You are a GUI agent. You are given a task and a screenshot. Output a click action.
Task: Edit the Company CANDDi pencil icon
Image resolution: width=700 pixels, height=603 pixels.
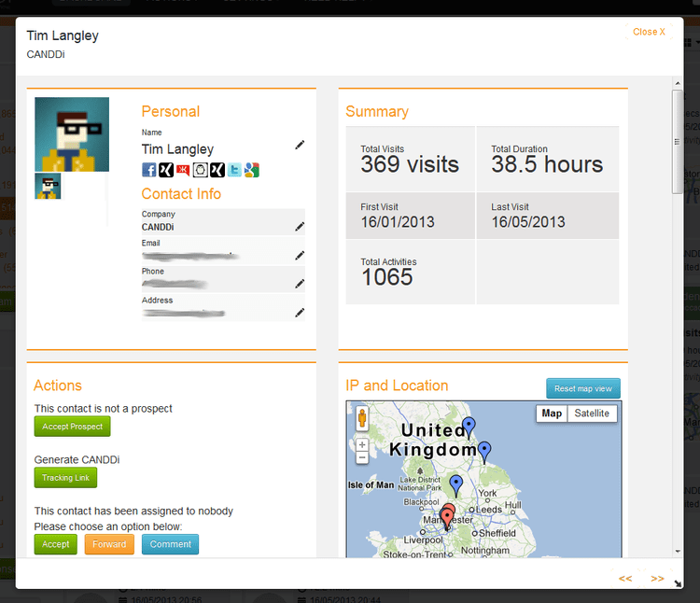(300, 227)
